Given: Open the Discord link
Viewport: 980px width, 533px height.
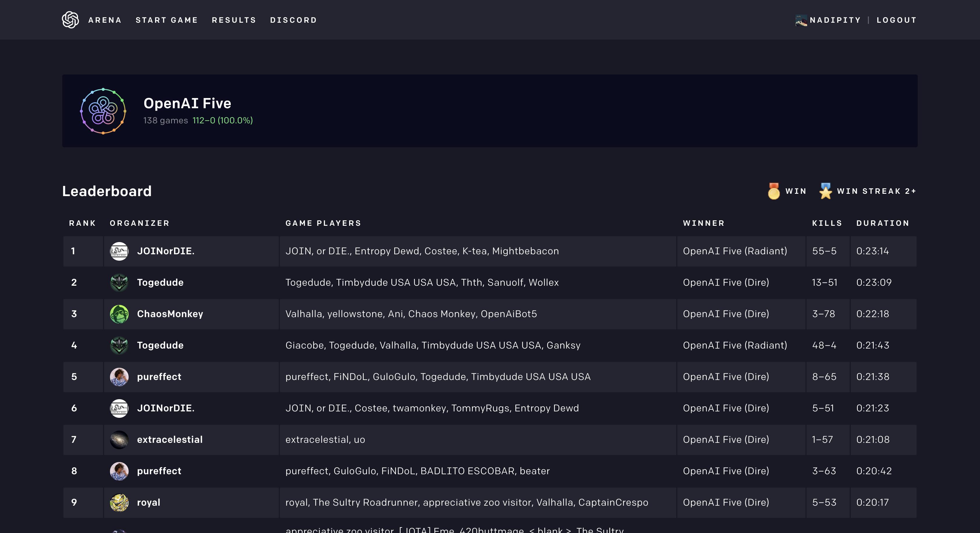Looking at the screenshot, I should coord(293,20).
